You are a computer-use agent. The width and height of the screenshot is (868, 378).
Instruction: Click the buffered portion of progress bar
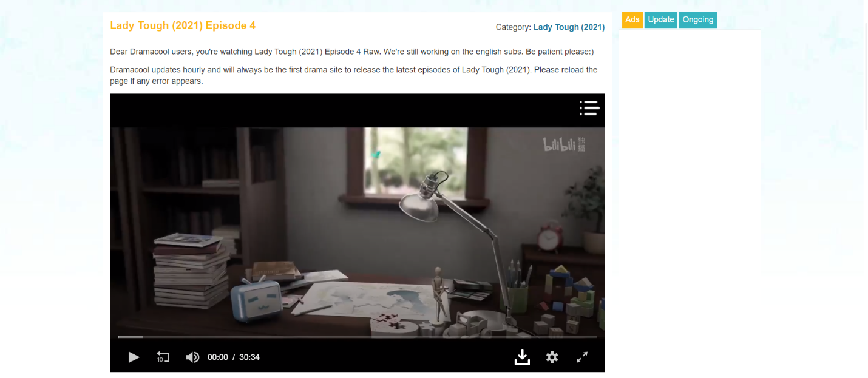pyautogui.click(x=130, y=336)
